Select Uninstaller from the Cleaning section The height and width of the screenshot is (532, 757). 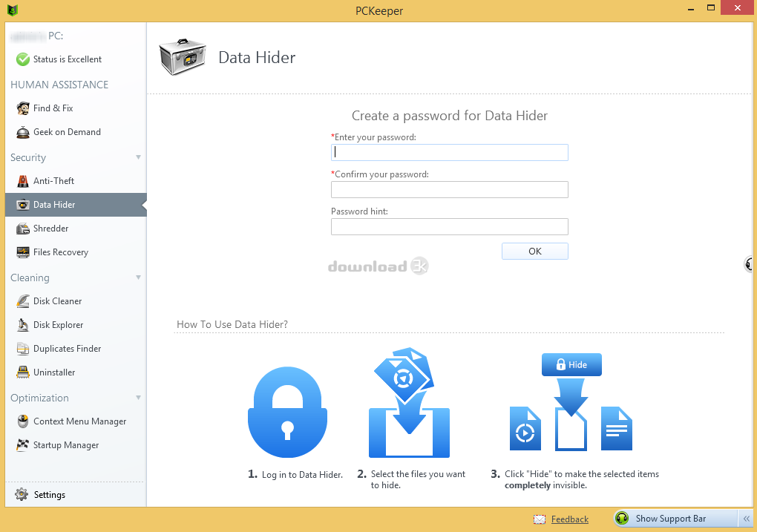(x=76, y=372)
